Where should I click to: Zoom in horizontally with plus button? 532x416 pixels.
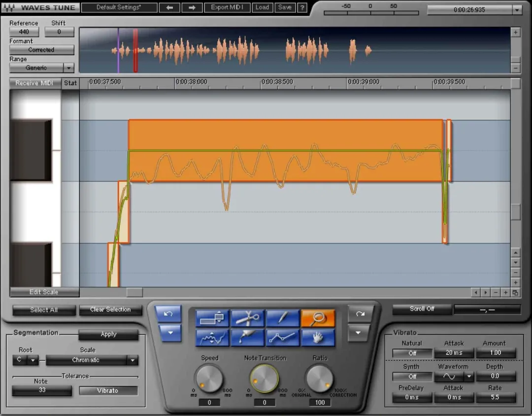[505, 292]
